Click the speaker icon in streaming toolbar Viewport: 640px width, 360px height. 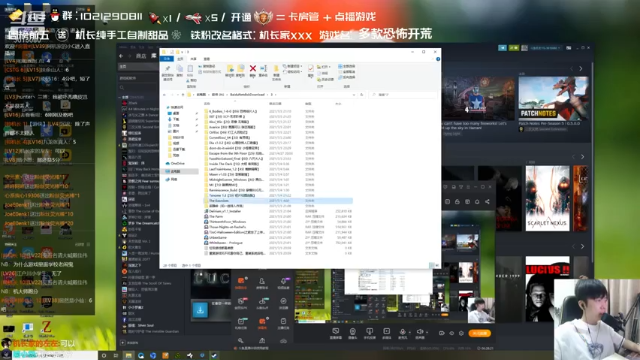[420, 332]
